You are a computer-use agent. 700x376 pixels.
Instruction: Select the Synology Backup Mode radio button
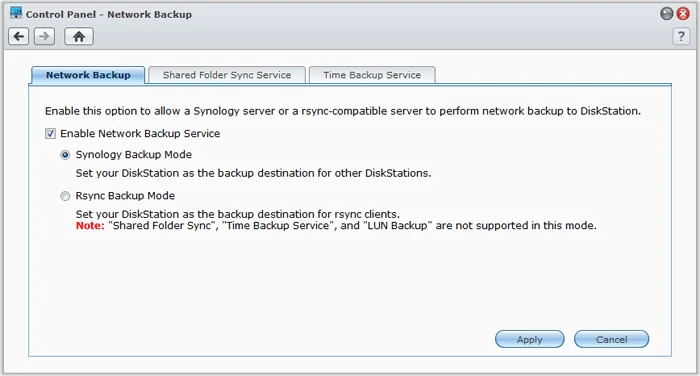(65, 155)
